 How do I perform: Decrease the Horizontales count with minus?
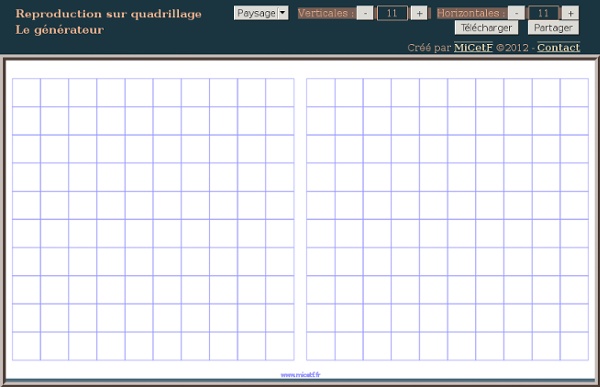(x=516, y=13)
